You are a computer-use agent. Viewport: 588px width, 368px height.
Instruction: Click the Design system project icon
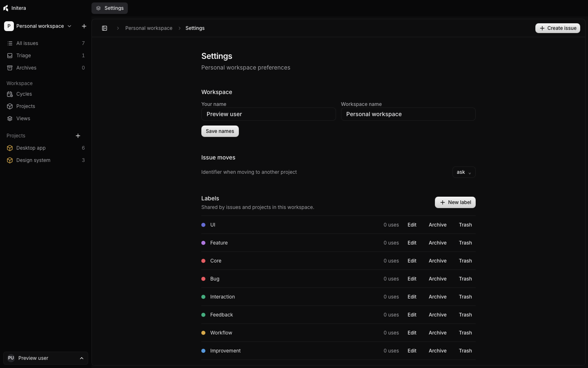pos(10,160)
